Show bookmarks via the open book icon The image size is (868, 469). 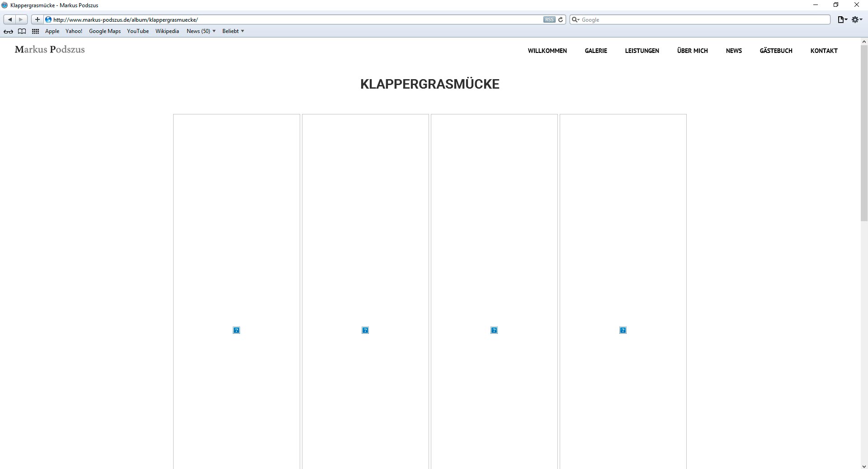tap(22, 31)
